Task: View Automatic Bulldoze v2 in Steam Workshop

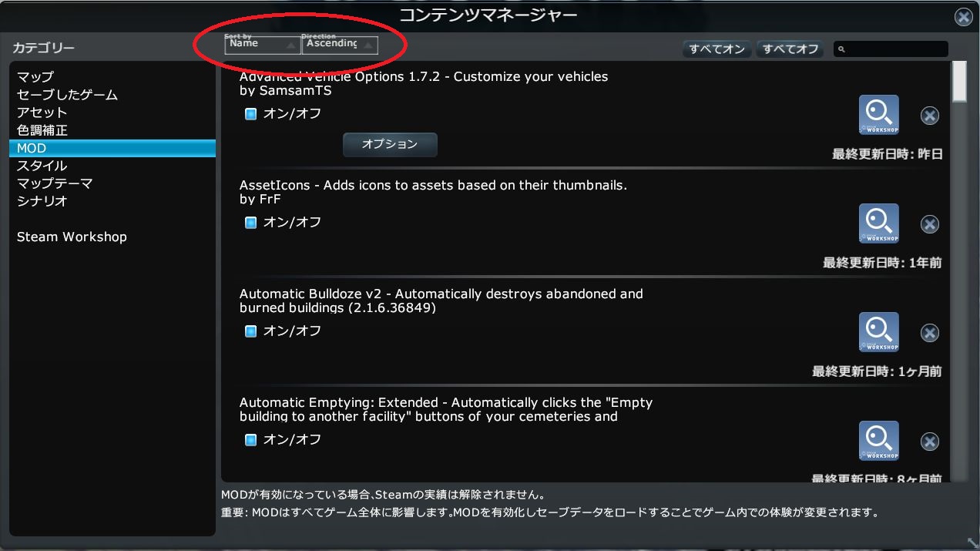Action: tap(879, 332)
